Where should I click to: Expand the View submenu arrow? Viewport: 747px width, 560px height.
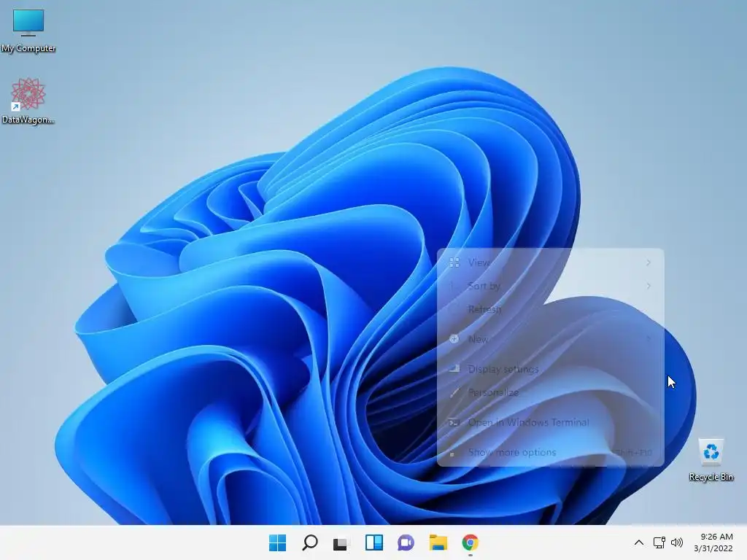click(649, 262)
